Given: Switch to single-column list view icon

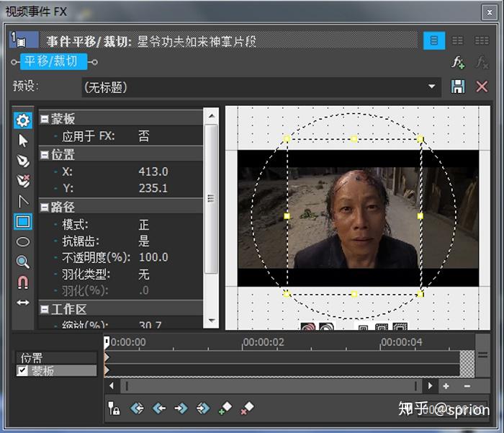Looking at the screenshot, I should 434,40.
